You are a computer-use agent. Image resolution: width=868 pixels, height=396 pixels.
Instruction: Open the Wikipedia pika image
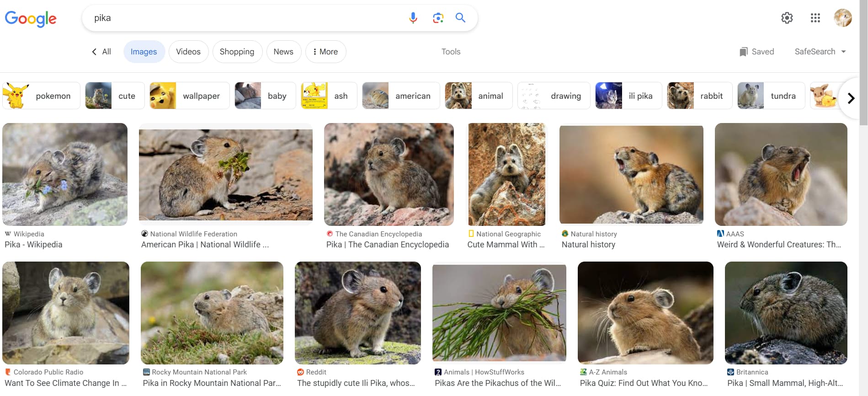click(x=65, y=174)
